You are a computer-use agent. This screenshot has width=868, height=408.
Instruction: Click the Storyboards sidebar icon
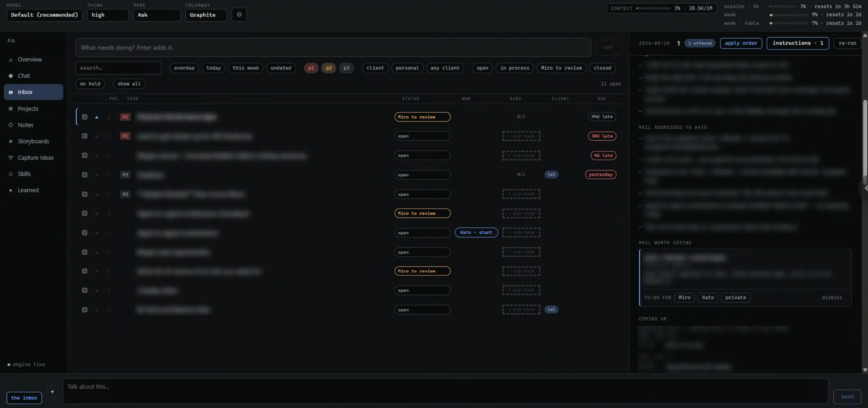coord(10,141)
